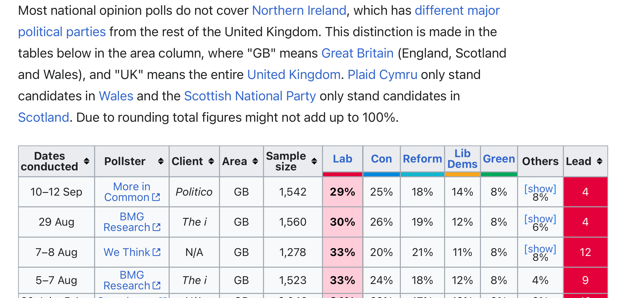Sort by Client column arrows
Image resolution: width=644 pixels, height=298 pixels.
[211, 161]
